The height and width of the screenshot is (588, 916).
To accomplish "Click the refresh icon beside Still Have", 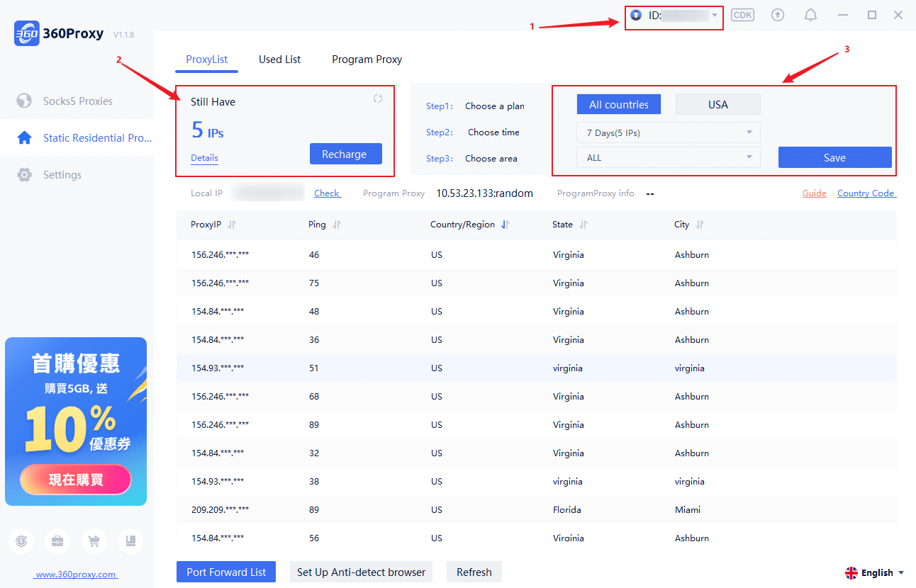I will (378, 99).
